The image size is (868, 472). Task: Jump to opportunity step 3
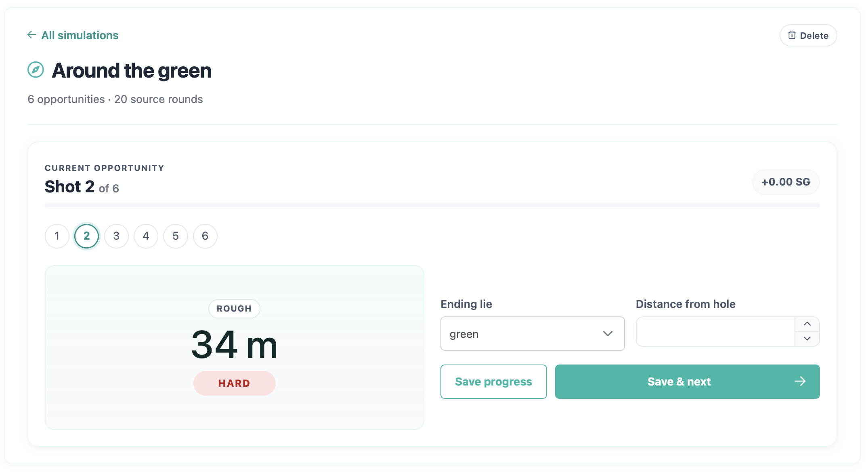[x=116, y=236]
